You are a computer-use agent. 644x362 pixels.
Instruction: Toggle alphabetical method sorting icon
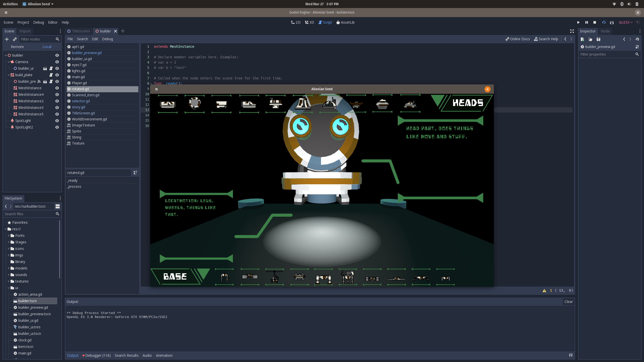point(135,173)
